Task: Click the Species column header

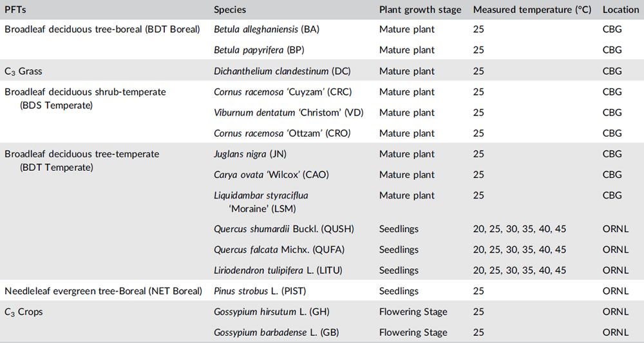Action: click(x=230, y=10)
